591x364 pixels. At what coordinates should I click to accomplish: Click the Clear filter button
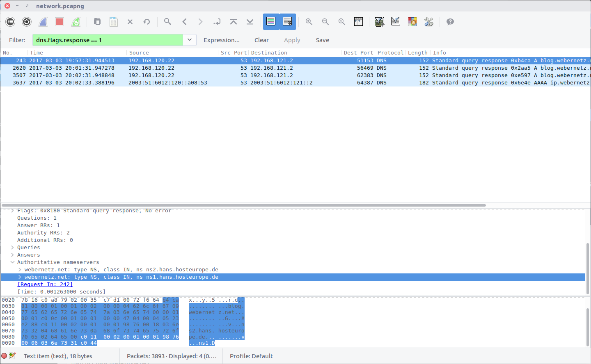click(x=261, y=40)
